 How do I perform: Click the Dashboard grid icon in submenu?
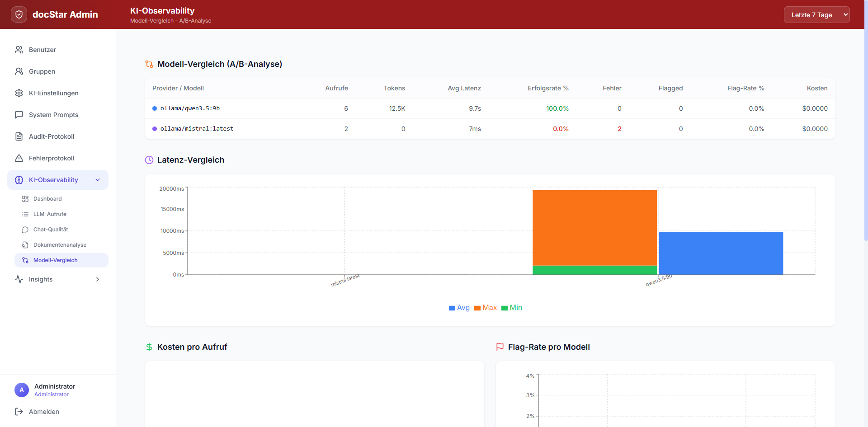(x=25, y=199)
